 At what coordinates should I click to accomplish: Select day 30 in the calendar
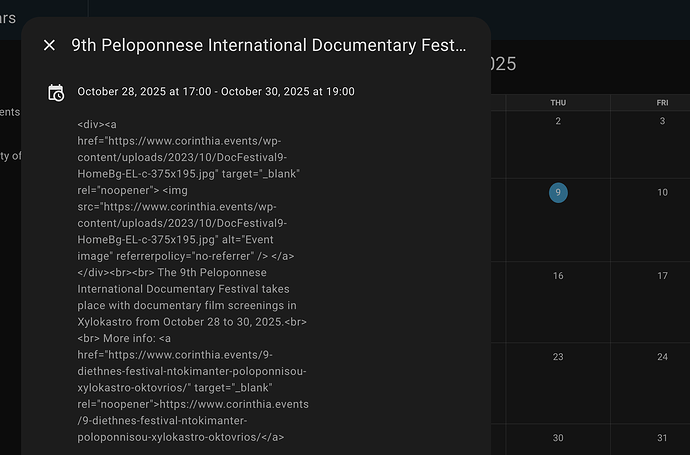[x=558, y=438]
